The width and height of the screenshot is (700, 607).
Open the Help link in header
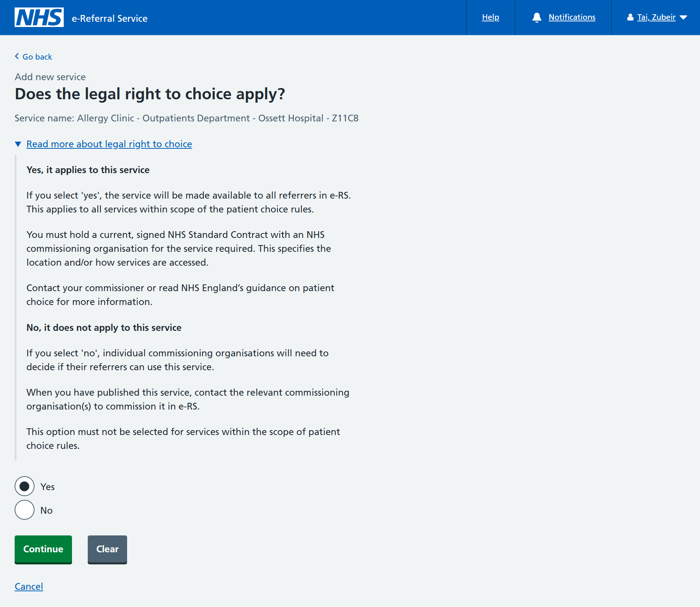pyautogui.click(x=490, y=17)
